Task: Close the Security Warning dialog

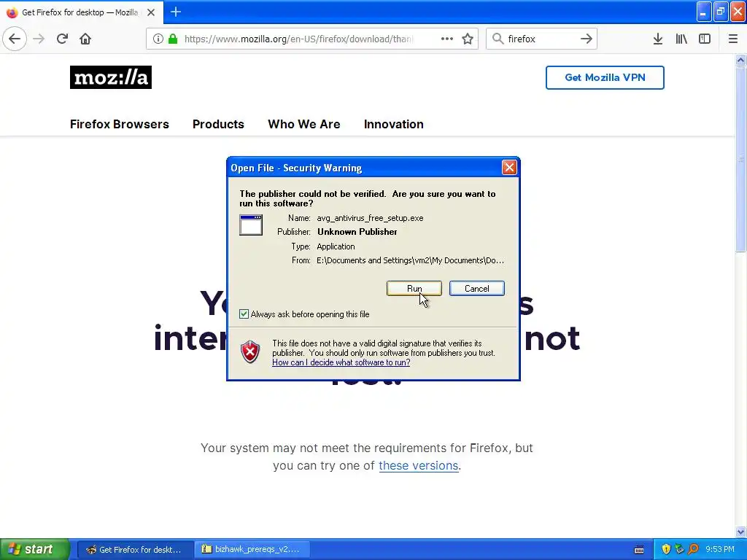Action: tap(509, 167)
